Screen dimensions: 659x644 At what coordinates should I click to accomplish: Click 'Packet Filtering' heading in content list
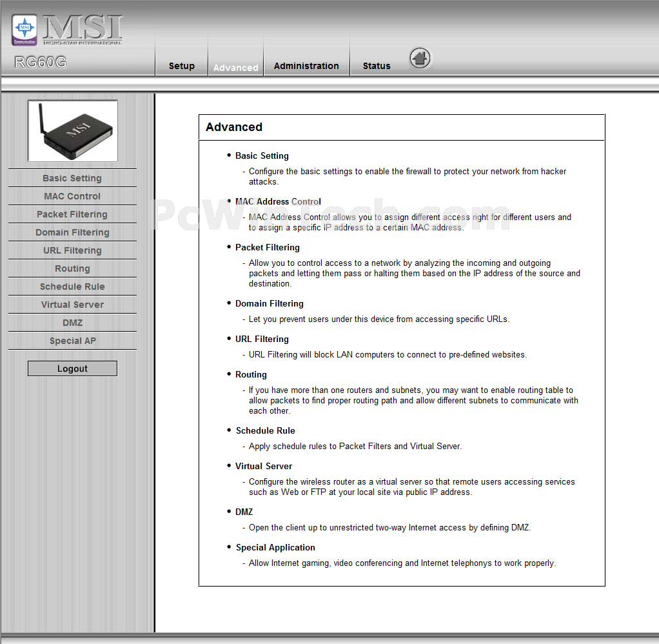click(268, 247)
